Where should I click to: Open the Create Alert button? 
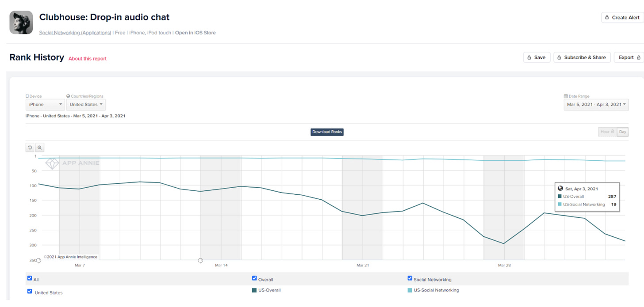coord(622,17)
